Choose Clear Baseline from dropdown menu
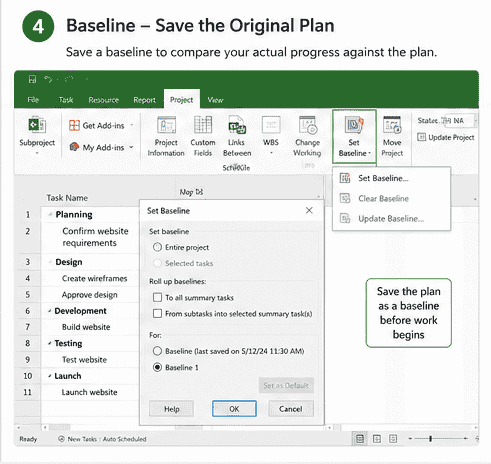This screenshot has width=491, height=464. [391, 198]
